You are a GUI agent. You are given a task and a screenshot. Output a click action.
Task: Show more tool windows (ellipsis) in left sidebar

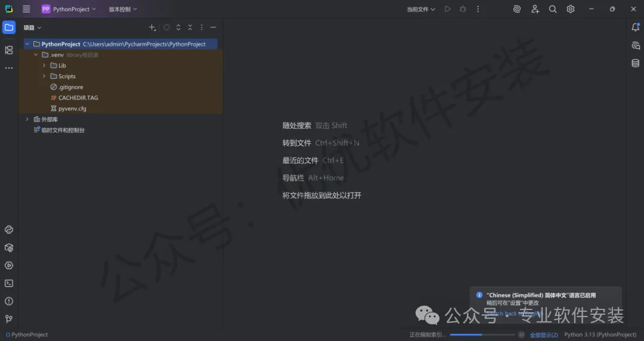click(x=8, y=68)
